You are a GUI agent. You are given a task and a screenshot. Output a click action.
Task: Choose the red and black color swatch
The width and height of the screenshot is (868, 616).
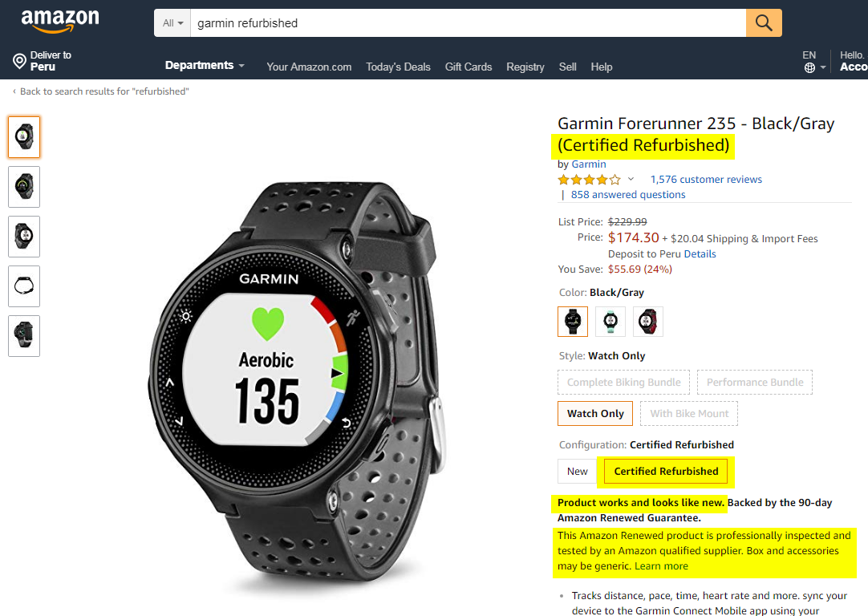647,321
